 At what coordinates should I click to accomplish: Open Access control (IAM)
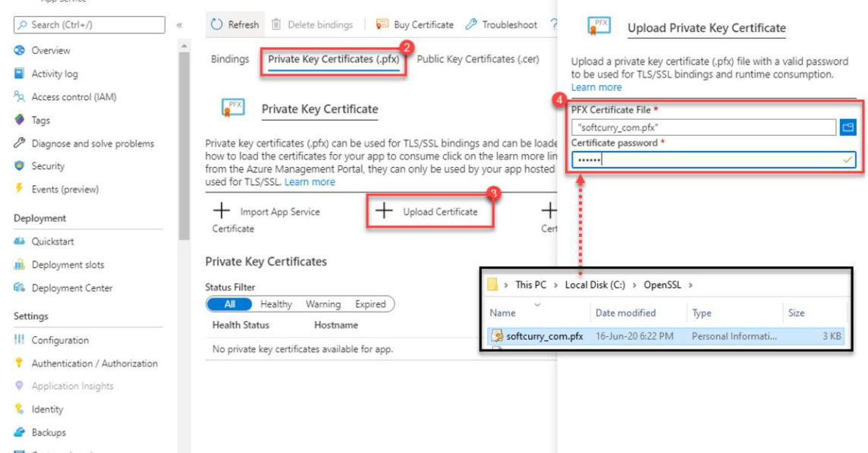point(74,97)
